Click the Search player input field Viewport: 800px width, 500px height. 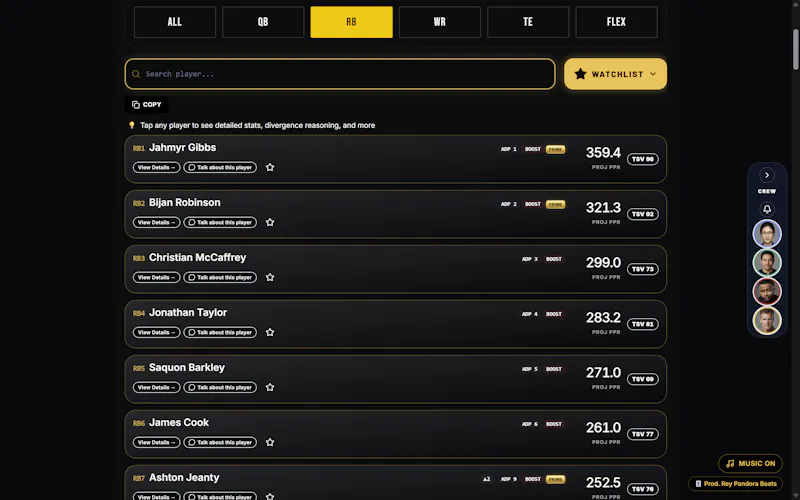[x=340, y=74]
